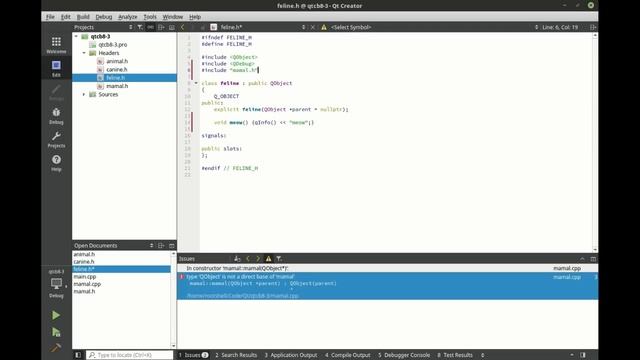This screenshot has width=640, height=360.
Task: Open qtcb8-3.pro project file
Action: click(112, 44)
